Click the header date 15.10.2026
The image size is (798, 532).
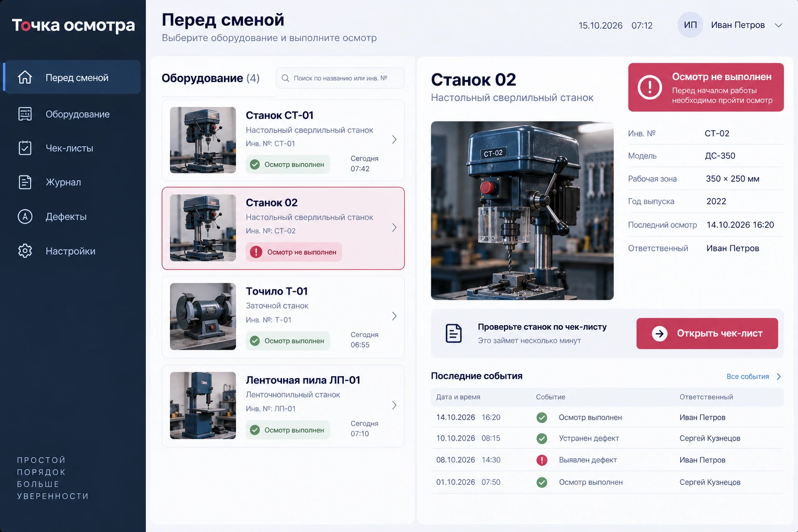tap(601, 25)
